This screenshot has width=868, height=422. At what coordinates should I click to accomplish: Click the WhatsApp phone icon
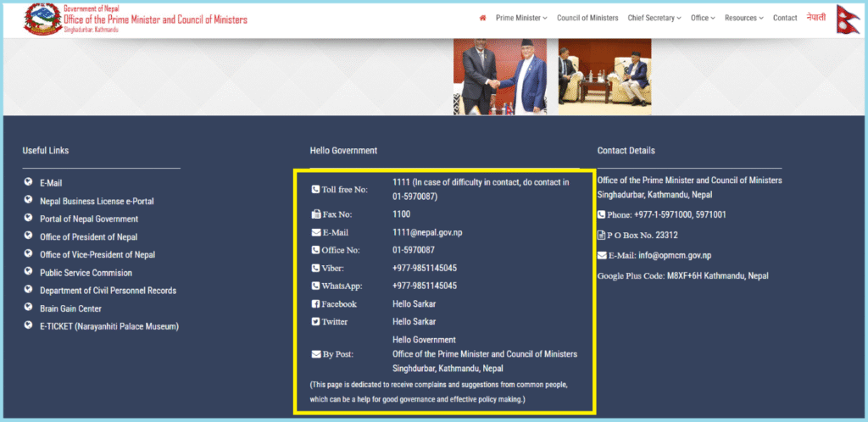tap(316, 286)
